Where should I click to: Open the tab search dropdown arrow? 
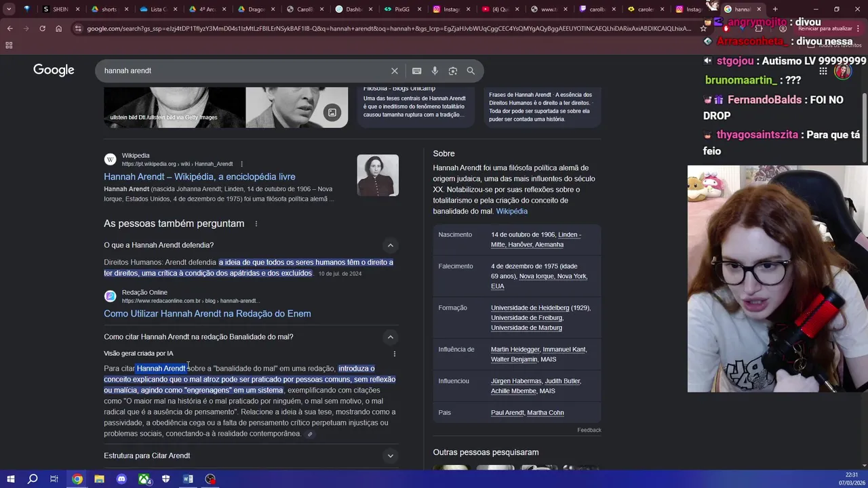9,9
